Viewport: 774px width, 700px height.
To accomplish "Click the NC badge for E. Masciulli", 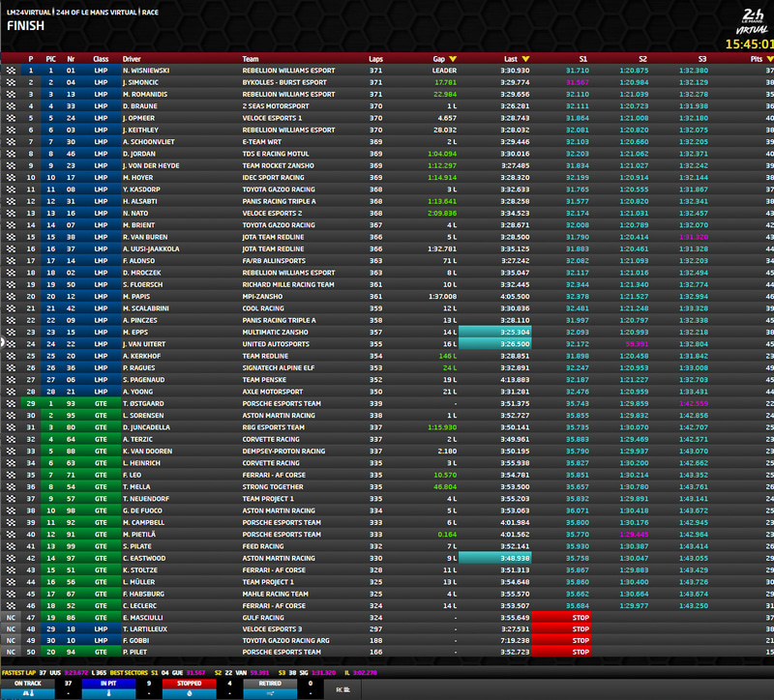I will click(x=11, y=618).
